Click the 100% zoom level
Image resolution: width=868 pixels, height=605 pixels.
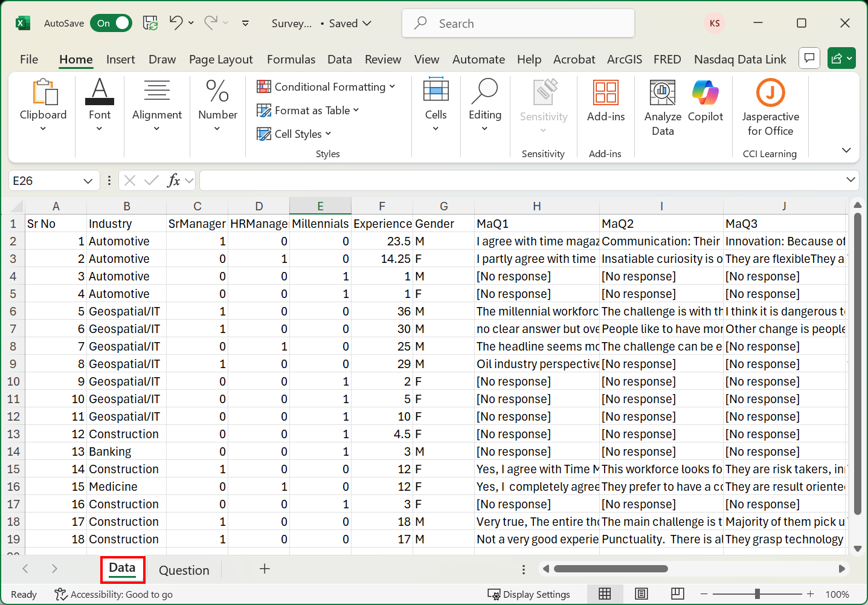837,594
